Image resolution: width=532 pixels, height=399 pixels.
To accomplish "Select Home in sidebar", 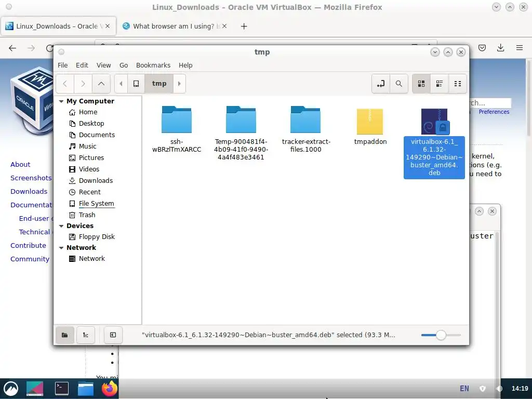I will point(87,112).
